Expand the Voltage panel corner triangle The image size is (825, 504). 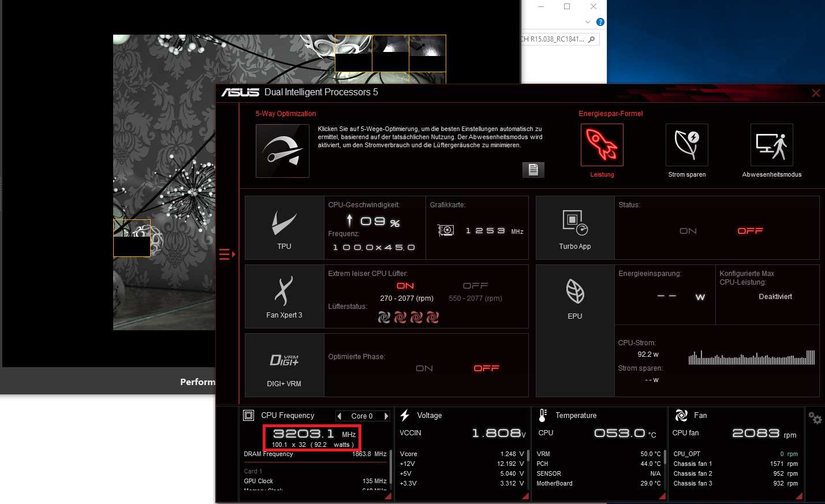point(525,496)
